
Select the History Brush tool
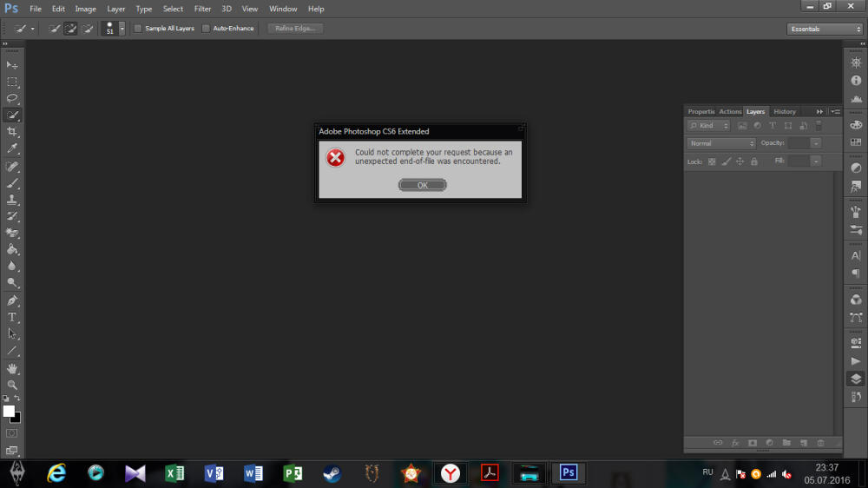click(11, 216)
